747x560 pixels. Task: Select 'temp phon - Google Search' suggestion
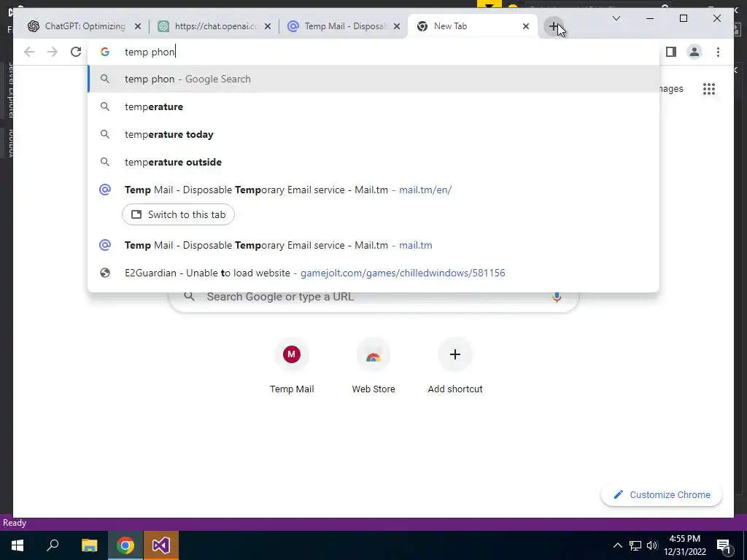tap(373, 79)
